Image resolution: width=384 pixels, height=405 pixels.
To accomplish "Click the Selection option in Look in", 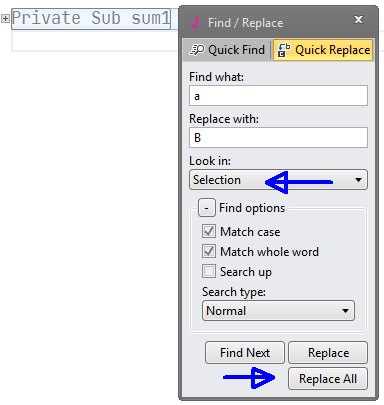I will click(x=217, y=180).
